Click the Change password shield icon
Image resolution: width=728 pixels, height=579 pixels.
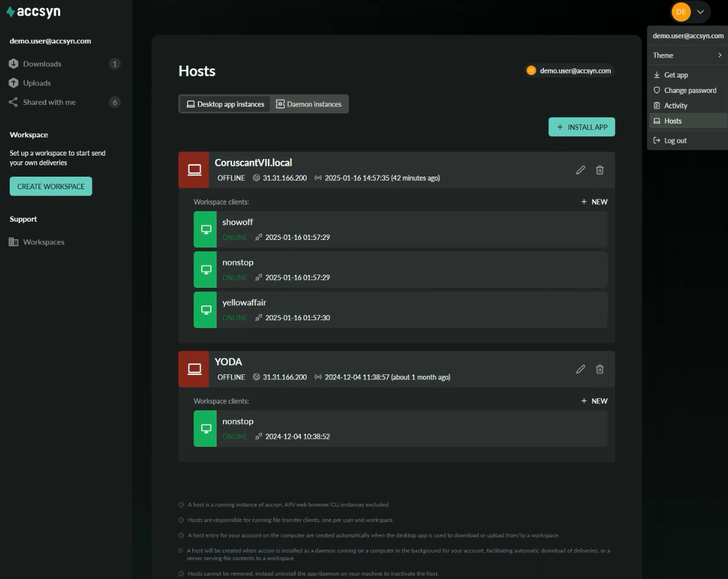pos(657,91)
